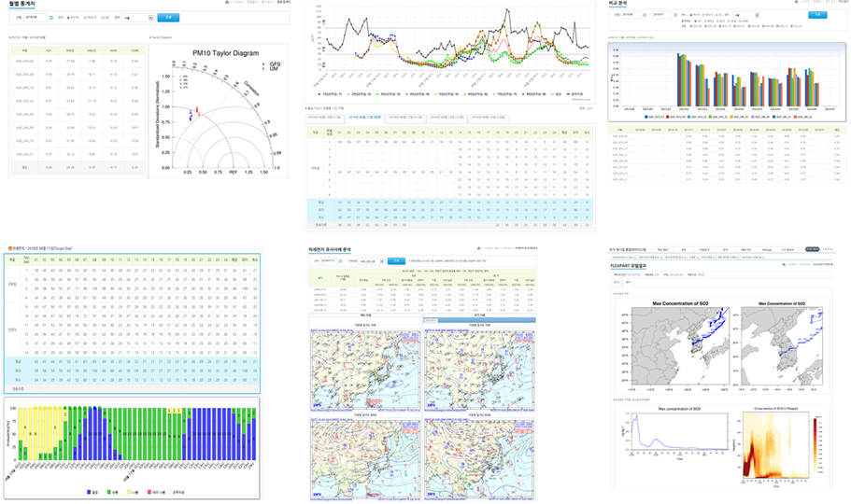Image resolution: width=851 pixels, height=504 pixels.
Task: Click PM10 Taylor Diagram title
Action: 225,53
